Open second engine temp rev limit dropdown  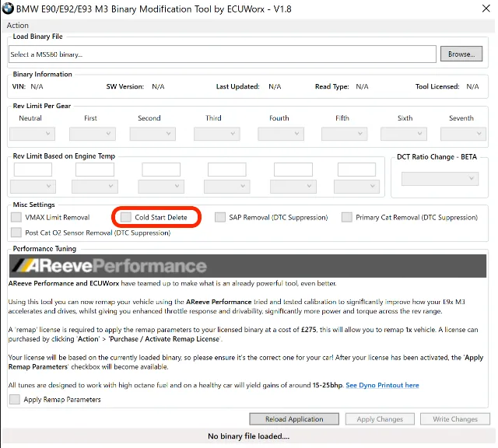click(x=95, y=187)
